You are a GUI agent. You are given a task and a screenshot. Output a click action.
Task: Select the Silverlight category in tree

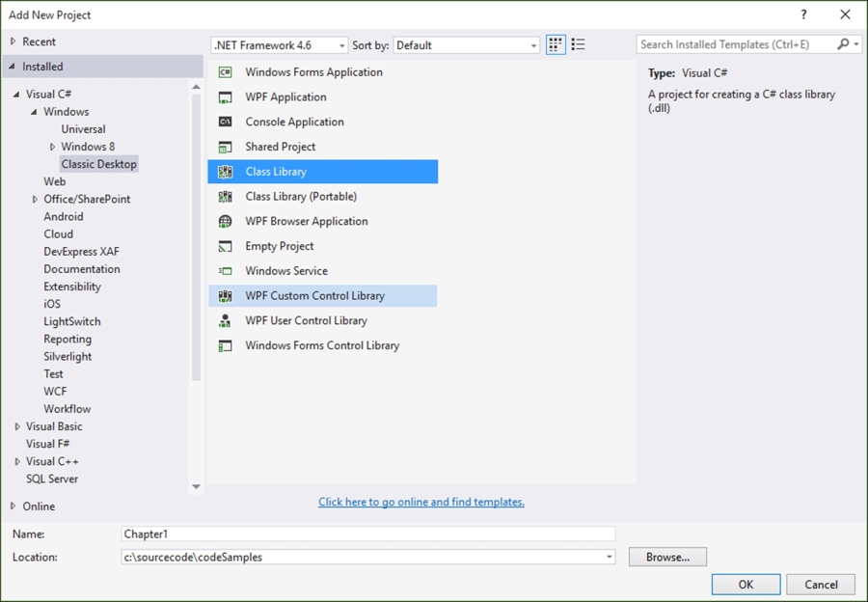tap(68, 357)
